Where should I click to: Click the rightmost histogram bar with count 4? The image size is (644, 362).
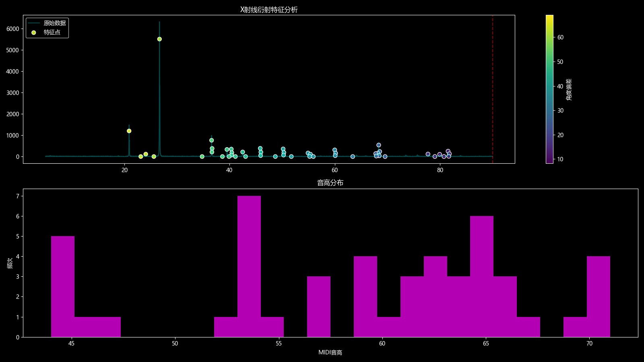click(x=599, y=296)
